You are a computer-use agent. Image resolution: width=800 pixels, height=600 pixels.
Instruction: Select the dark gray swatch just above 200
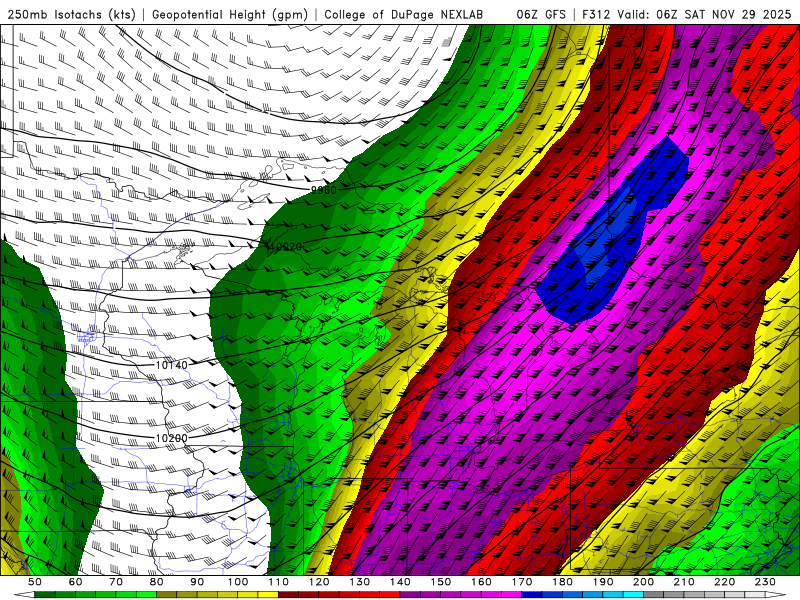[654, 595]
